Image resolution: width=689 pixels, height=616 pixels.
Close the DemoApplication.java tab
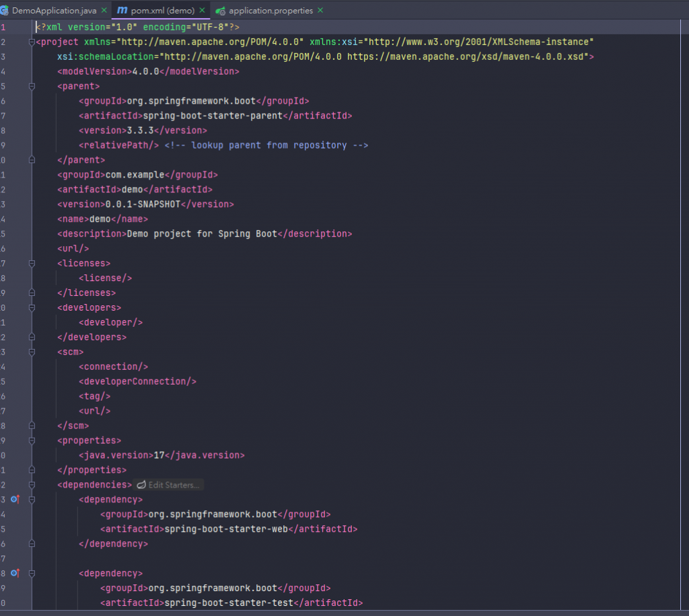(104, 10)
